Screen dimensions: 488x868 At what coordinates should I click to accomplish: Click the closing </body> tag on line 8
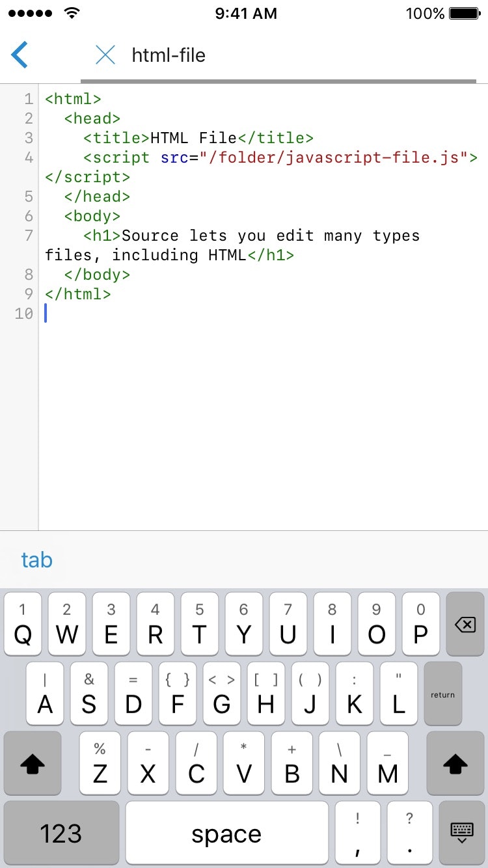98,275
